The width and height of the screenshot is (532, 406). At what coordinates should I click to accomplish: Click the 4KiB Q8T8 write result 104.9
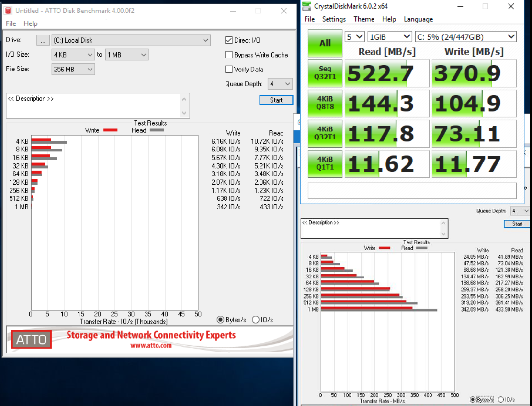click(x=474, y=103)
